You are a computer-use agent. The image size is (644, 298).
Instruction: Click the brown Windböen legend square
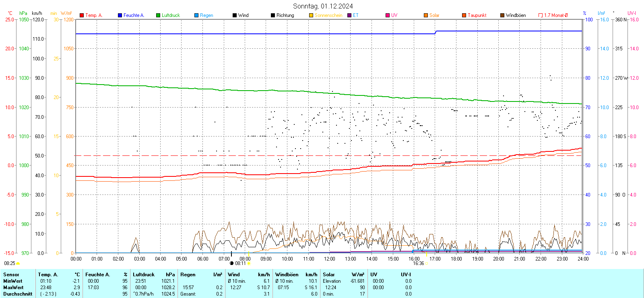coord(502,15)
